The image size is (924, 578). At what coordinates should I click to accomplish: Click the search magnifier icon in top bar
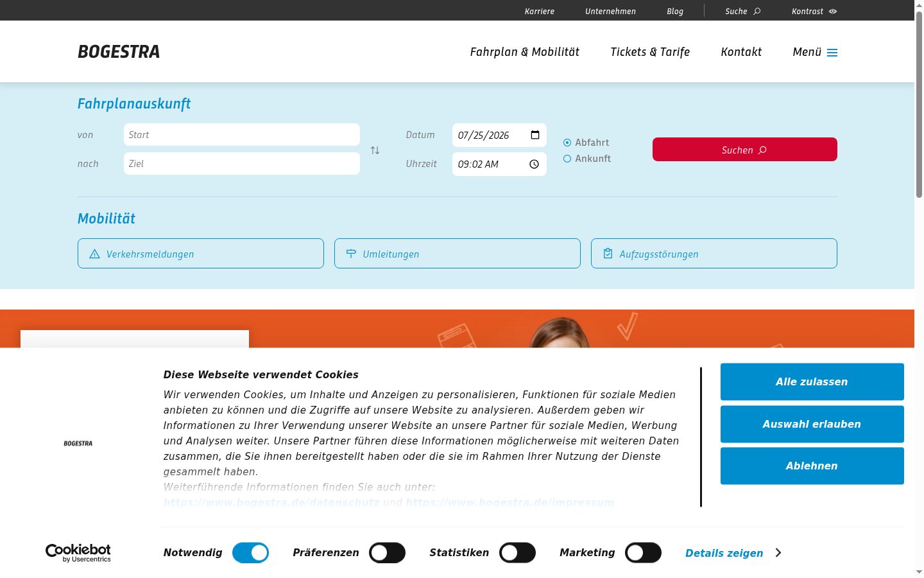click(x=757, y=12)
